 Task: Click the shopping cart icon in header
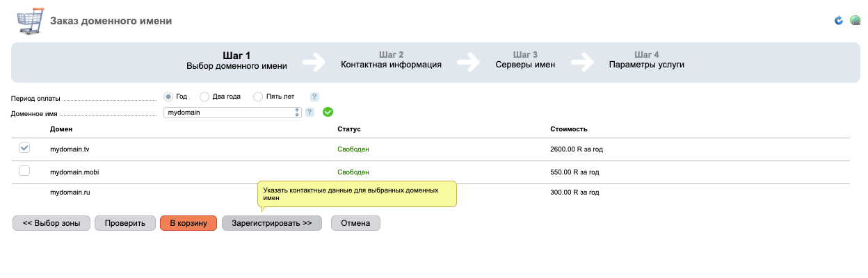pyautogui.click(x=29, y=22)
